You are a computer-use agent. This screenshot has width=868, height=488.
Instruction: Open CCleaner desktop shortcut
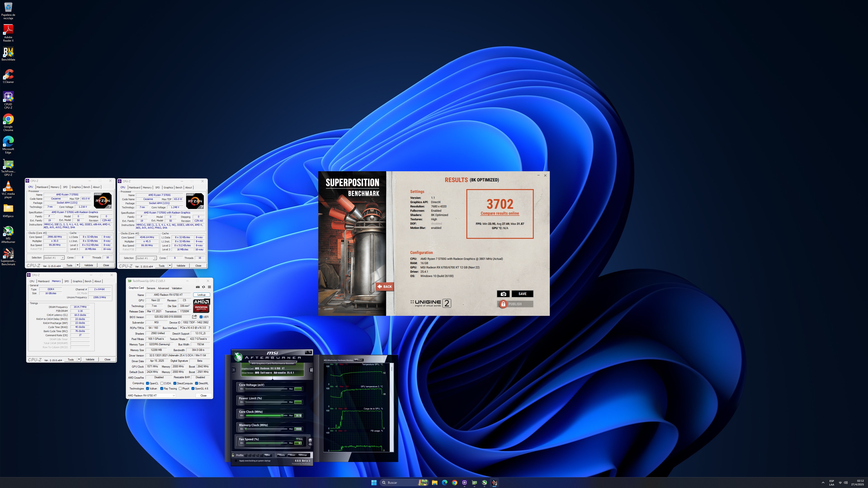pos(8,76)
